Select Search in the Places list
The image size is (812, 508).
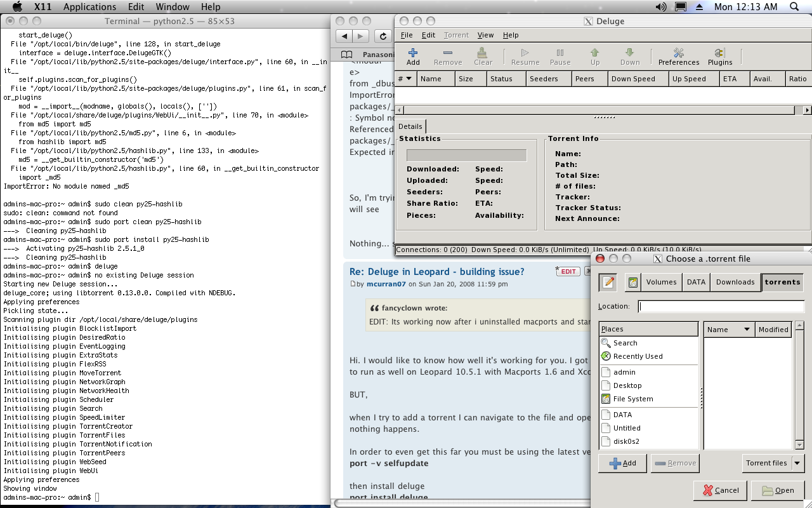pos(648,343)
